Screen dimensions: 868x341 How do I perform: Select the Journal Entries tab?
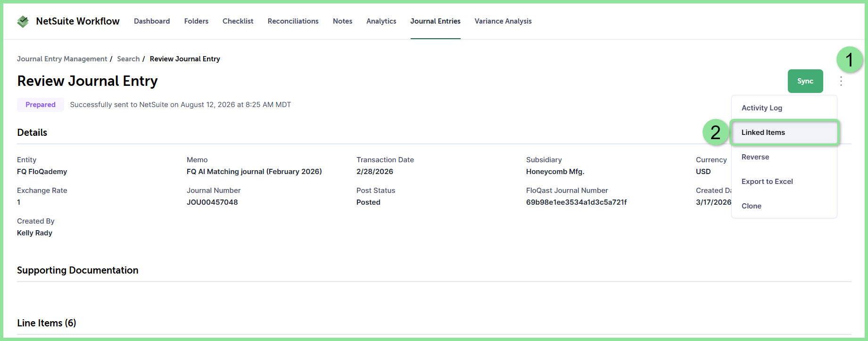(x=435, y=21)
